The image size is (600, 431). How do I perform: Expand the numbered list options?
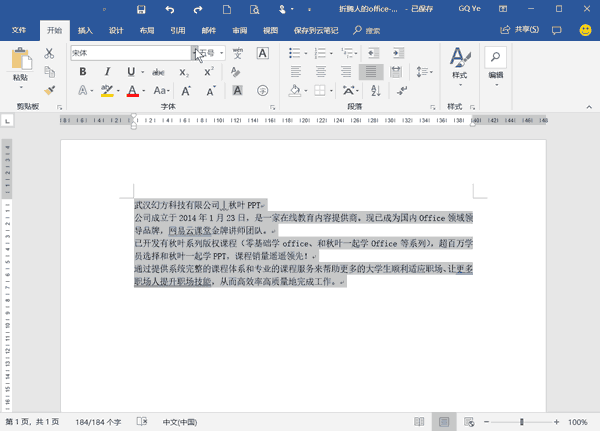[x=331, y=53]
